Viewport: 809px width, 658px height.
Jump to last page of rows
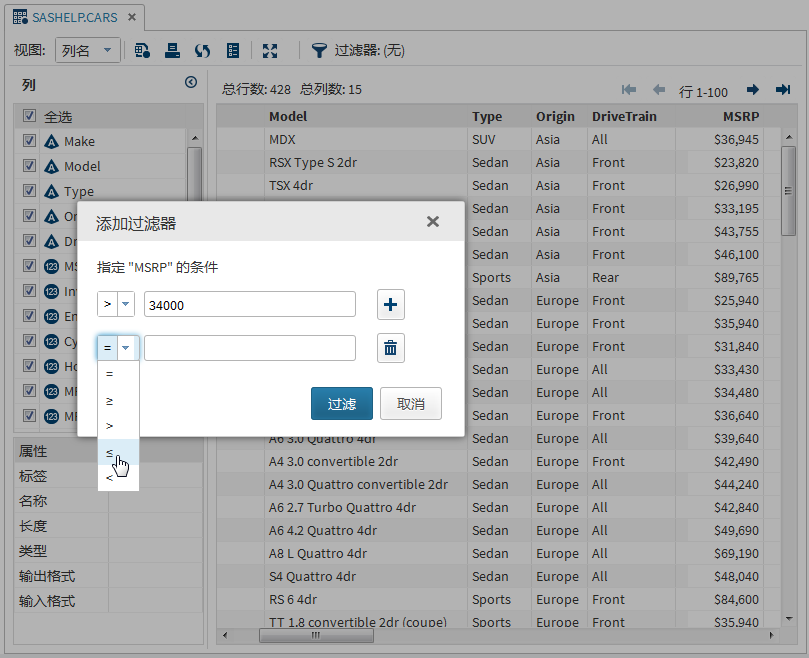783,90
